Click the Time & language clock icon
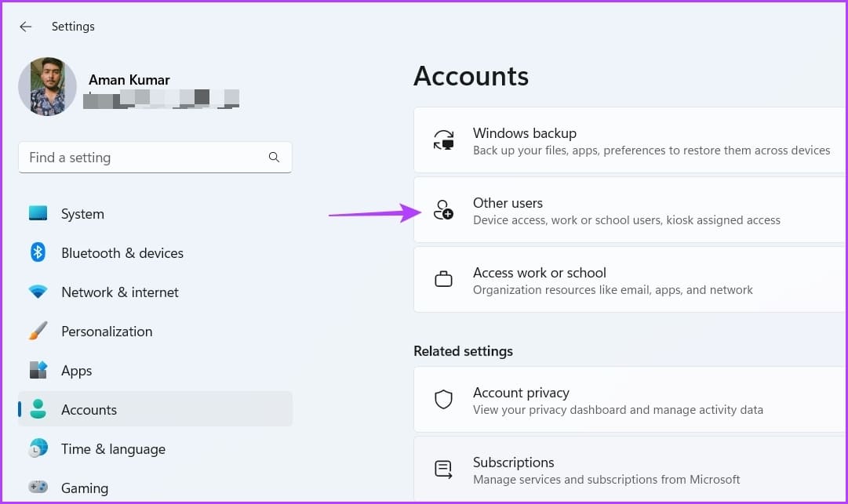This screenshot has width=848, height=504. click(38, 448)
